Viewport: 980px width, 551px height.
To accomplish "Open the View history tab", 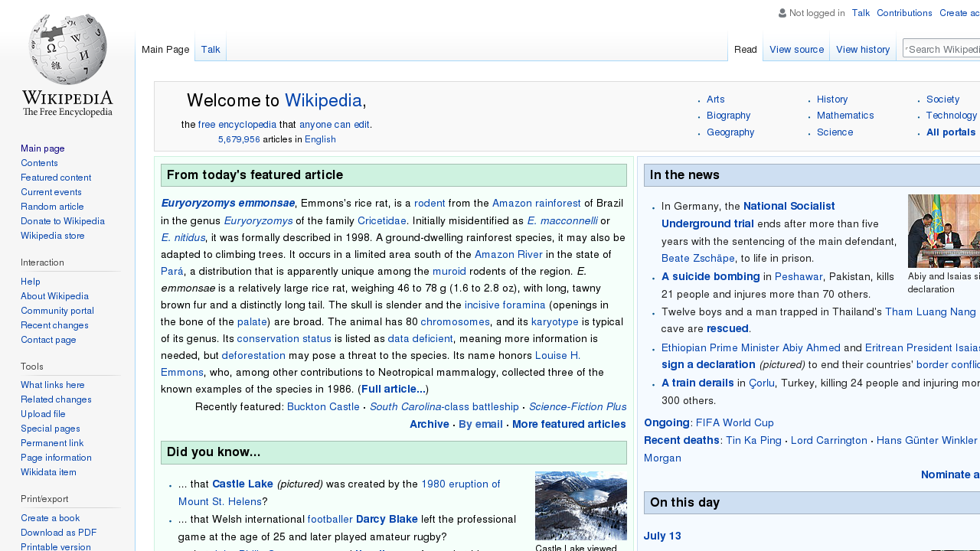I will point(863,49).
